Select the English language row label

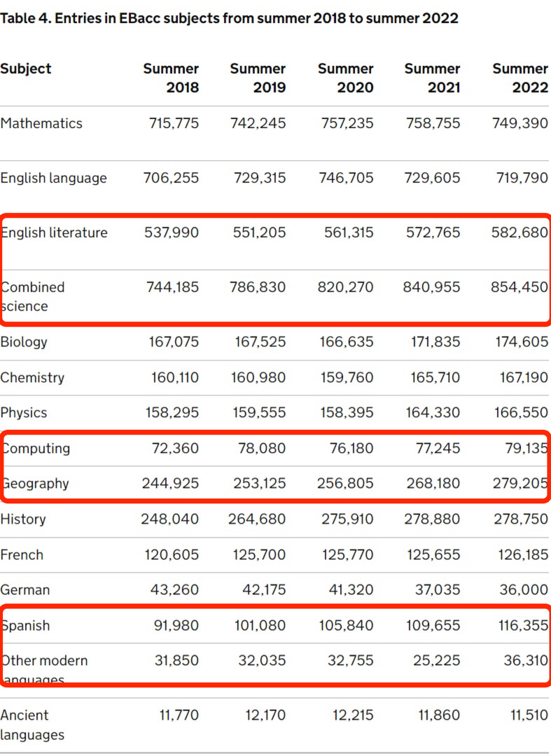54,178
